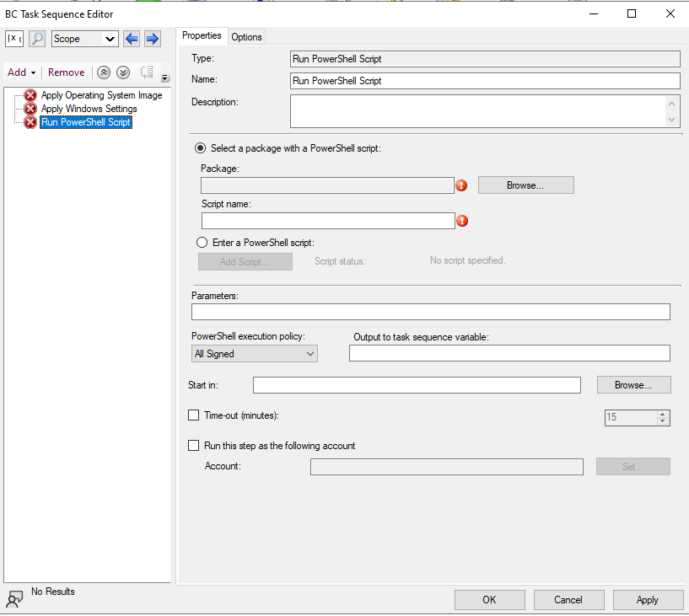This screenshot has height=616, width=689.
Task: Click the feedback person icon near No Results
Action: pos(12,596)
